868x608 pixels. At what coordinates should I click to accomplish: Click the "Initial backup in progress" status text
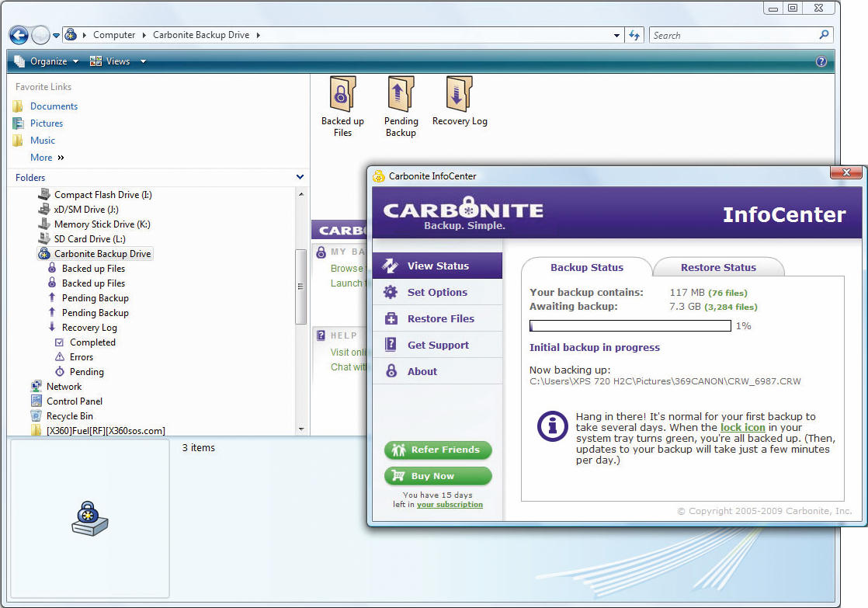click(595, 347)
